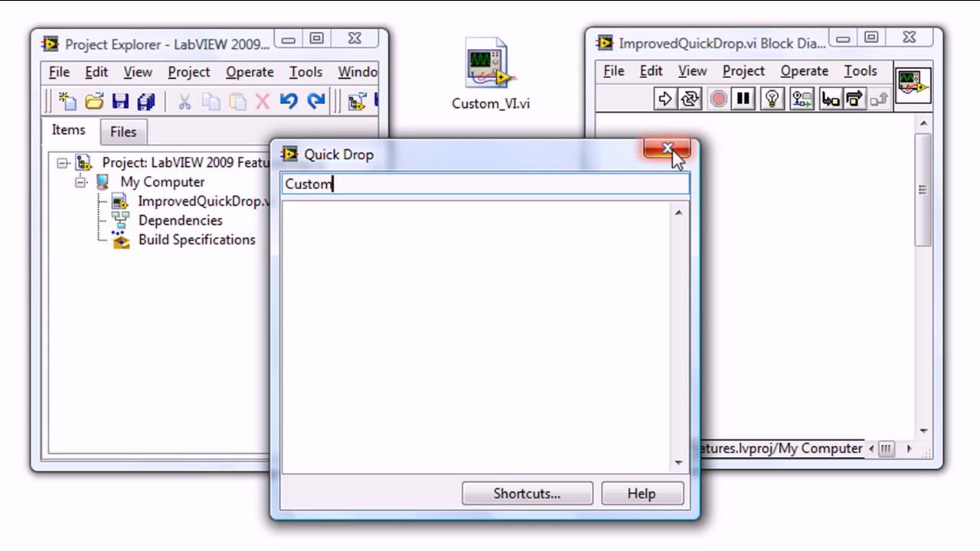Click the Custom_VI.vi desktop file icon

(x=490, y=64)
